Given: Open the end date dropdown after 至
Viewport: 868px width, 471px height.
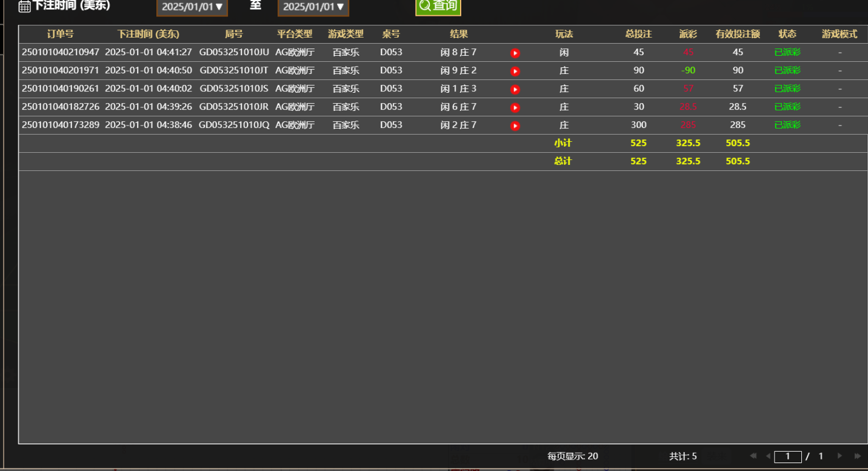Looking at the screenshot, I should point(313,8).
